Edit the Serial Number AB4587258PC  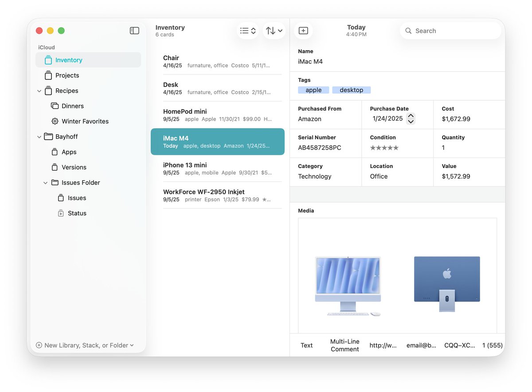(320, 148)
